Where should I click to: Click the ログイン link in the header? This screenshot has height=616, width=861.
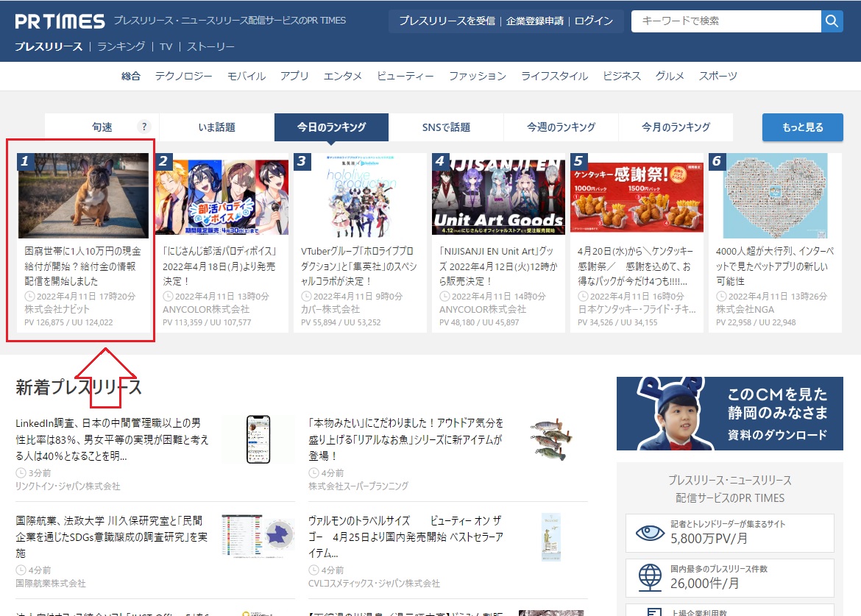click(593, 21)
